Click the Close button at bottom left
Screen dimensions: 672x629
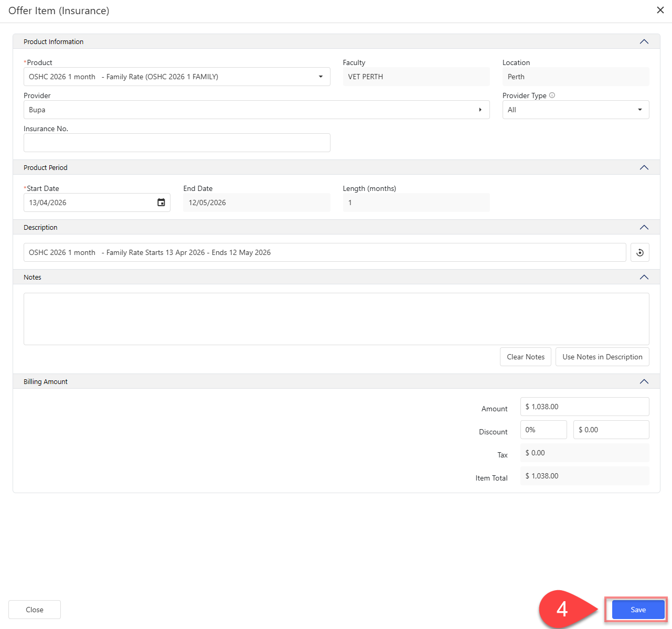pyautogui.click(x=35, y=610)
